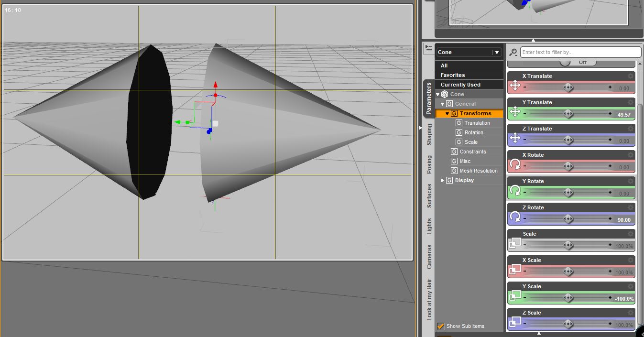Screen dimensions: 644x337
Task: Click the Z Rotate rotation icon
Action: (515, 217)
